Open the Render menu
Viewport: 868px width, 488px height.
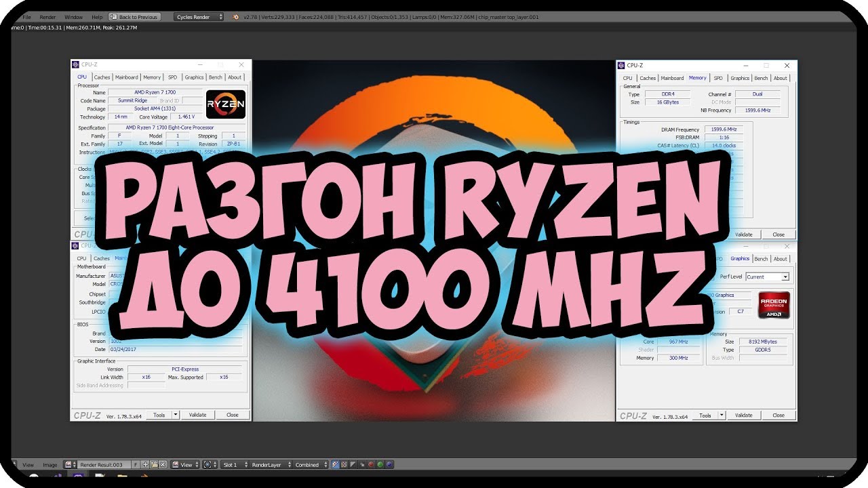coord(47,16)
